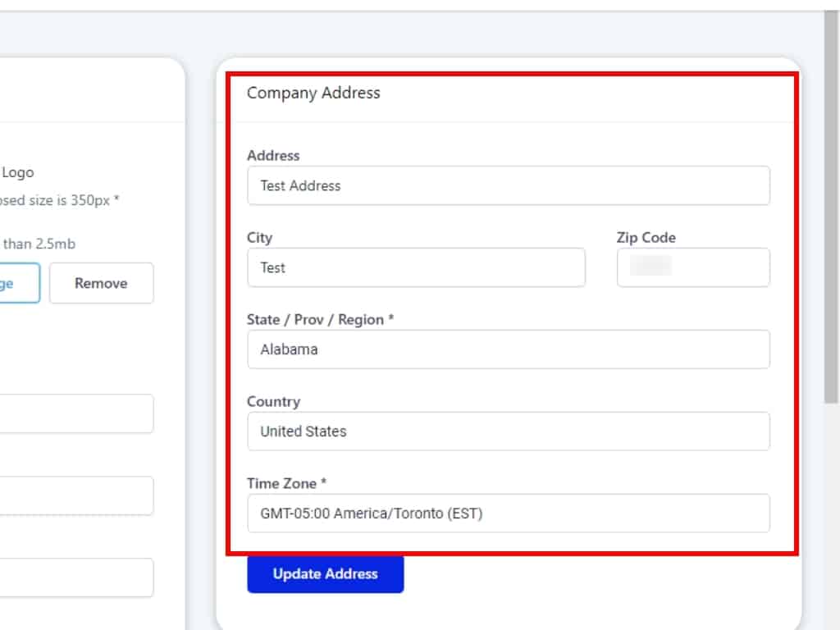Click the topmost cut-off input in left card

pyautogui.click(x=76, y=413)
